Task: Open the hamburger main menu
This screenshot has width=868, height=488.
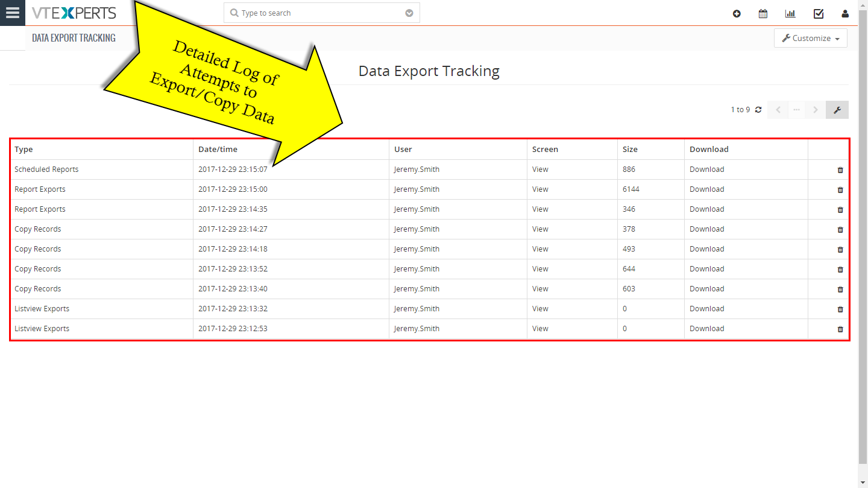Action: (x=12, y=13)
